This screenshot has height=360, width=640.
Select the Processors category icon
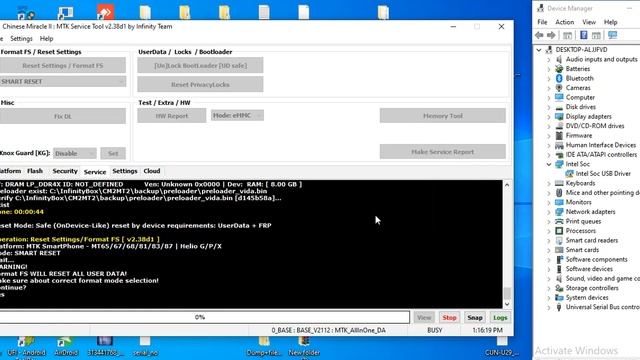pyautogui.click(x=559, y=231)
